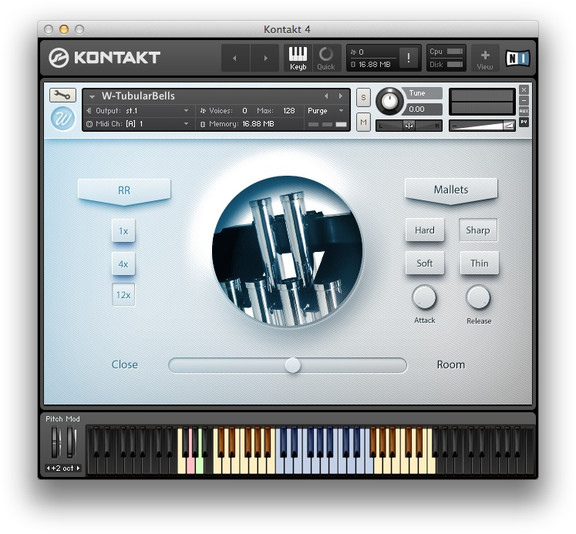
Task: Enable the Thin mallet
Action: coord(479,263)
